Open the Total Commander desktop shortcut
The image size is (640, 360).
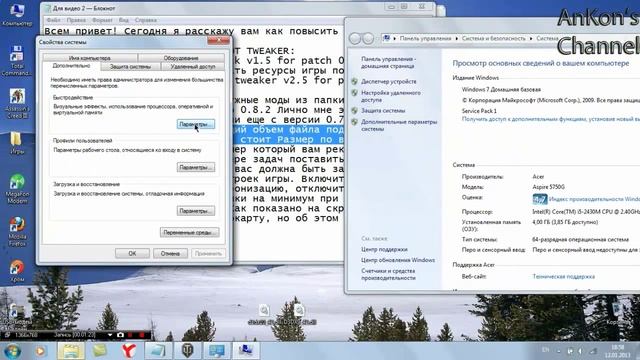[x=17, y=61]
